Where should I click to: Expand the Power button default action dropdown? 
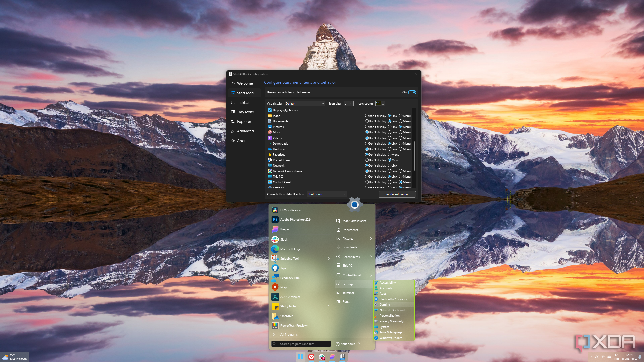[327, 194]
